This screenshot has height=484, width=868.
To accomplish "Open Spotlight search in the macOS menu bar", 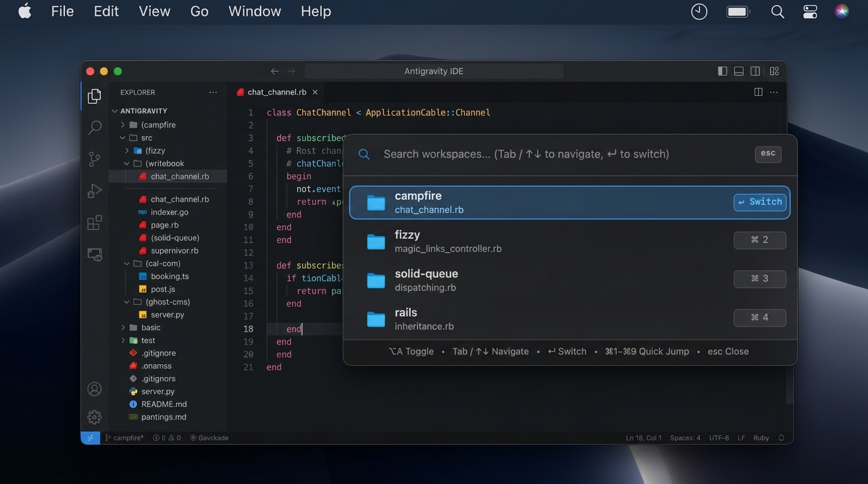I will 778,11.
